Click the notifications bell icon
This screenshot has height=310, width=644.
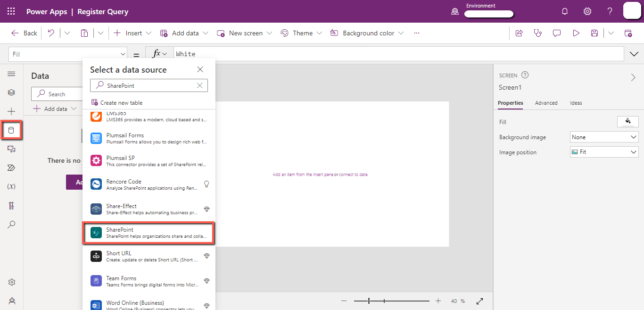[565, 11]
